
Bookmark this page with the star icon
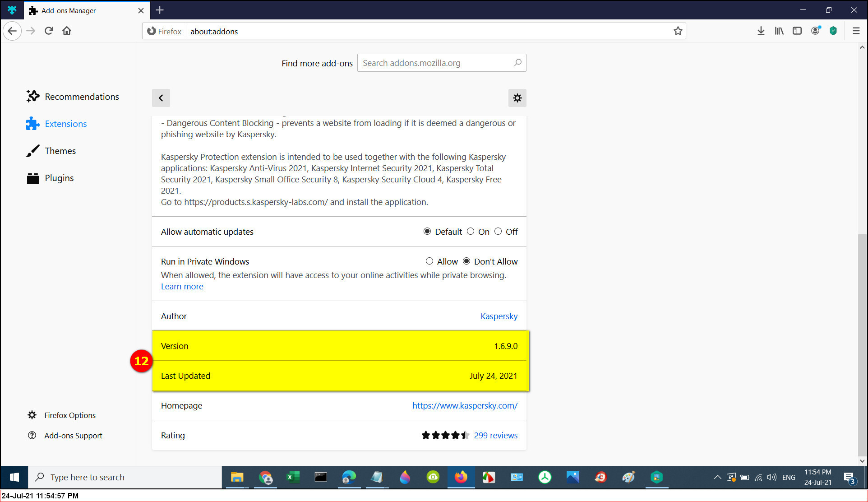point(678,31)
